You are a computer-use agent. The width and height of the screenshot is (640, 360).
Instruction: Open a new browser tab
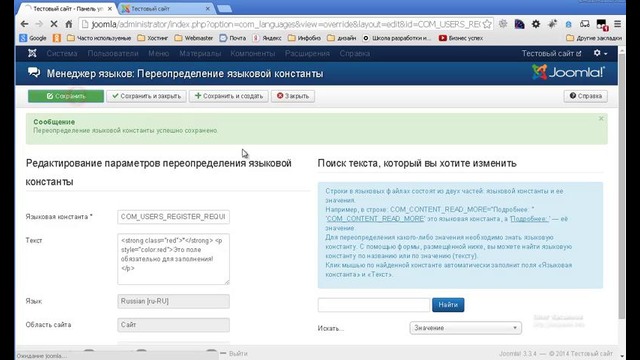(224, 8)
